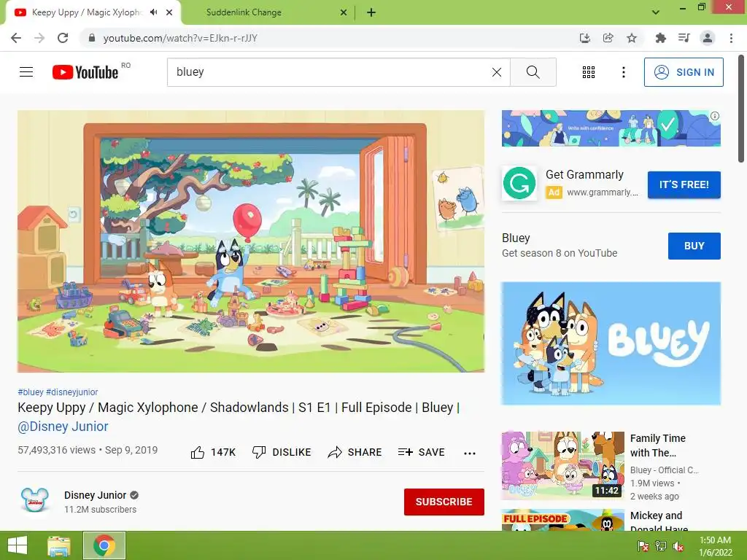Switch to the Suddenlink Change tab
Viewport: 747px width, 560px height.
267,12
